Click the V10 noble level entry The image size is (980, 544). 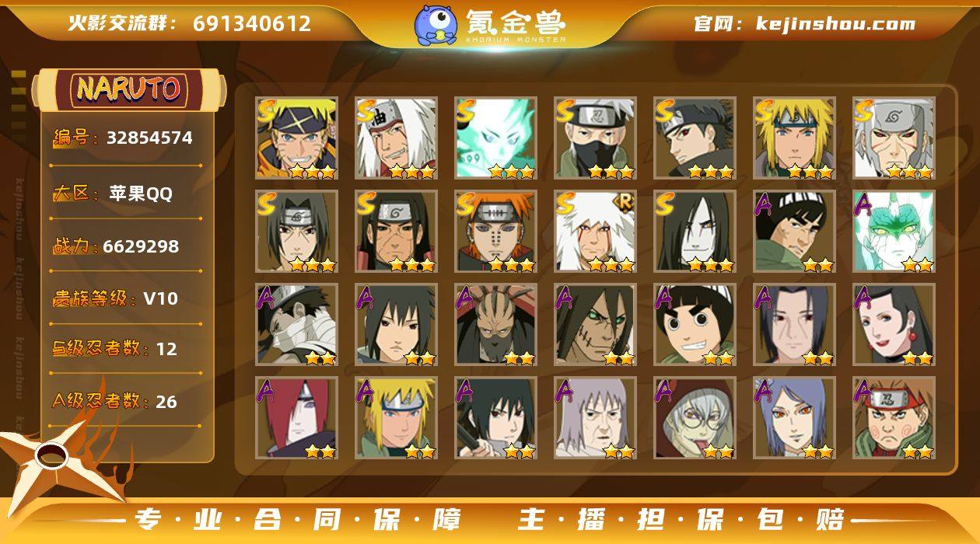[160, 298]
